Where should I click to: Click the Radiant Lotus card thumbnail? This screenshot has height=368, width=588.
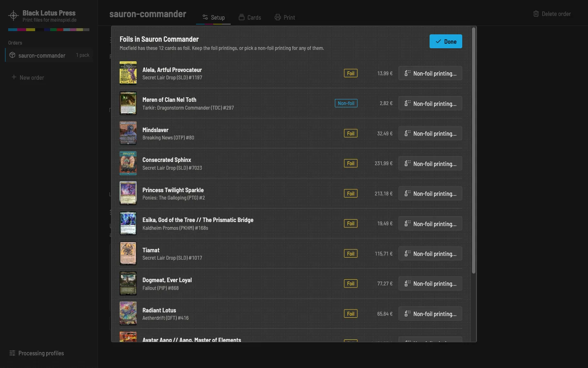tap(128, 314)
